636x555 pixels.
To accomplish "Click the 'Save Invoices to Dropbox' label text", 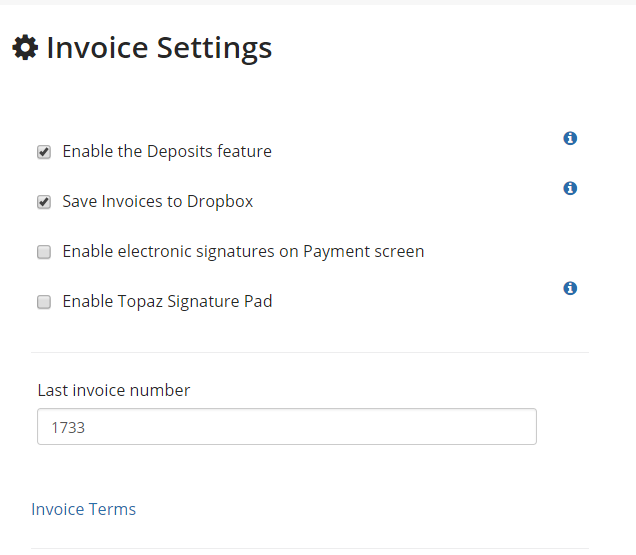I will (x=158, y=202).
